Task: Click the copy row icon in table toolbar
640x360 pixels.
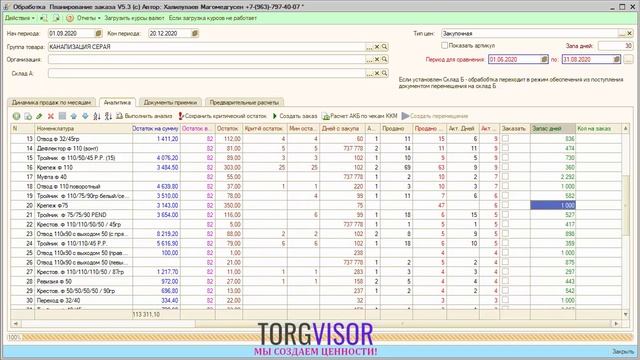Action: click(x=28, y=116)
